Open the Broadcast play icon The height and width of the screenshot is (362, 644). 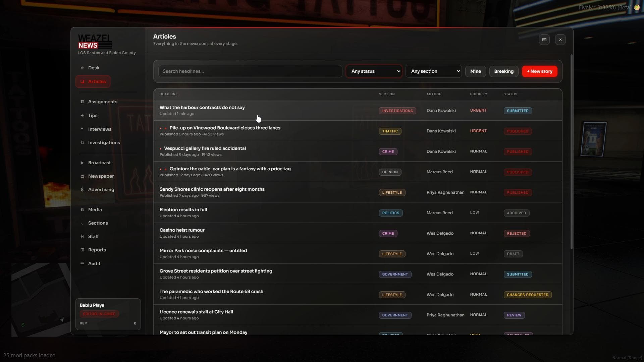click(x=82, y=163)
